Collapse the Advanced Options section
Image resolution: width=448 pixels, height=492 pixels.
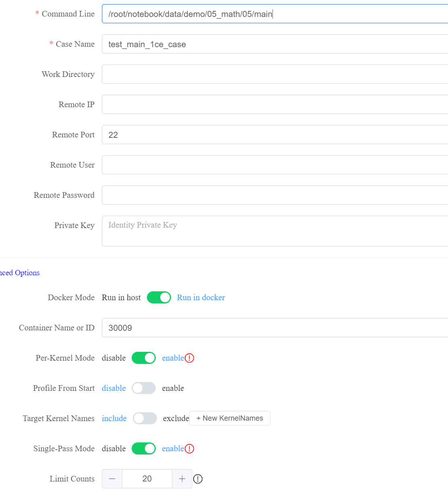(x=20, y=273)
